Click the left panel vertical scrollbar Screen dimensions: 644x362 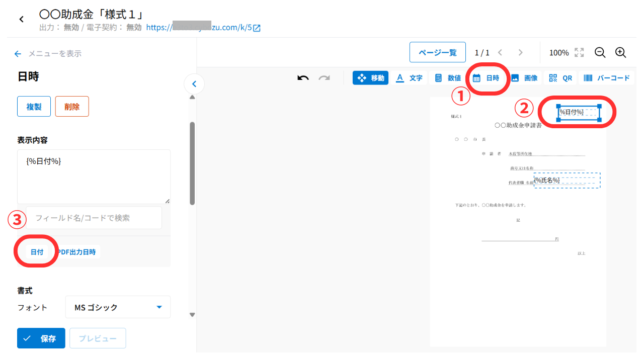click(x=192, y=163)
